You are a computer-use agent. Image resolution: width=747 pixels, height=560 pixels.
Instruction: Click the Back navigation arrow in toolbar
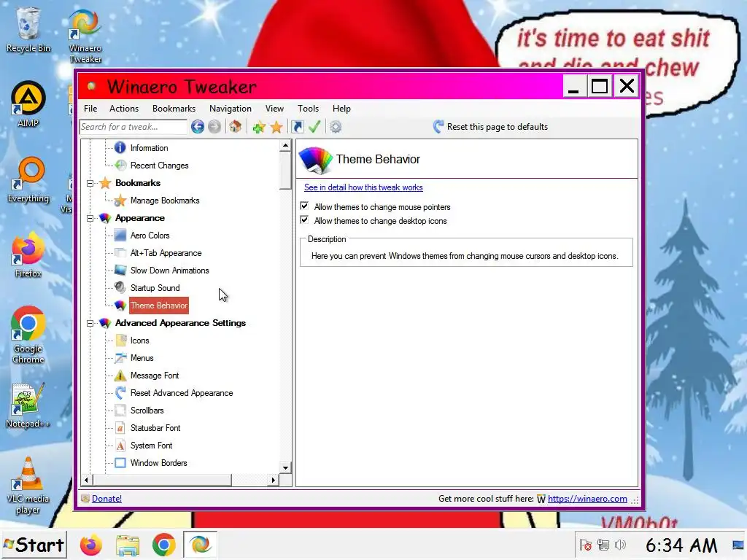click(197, 127)
